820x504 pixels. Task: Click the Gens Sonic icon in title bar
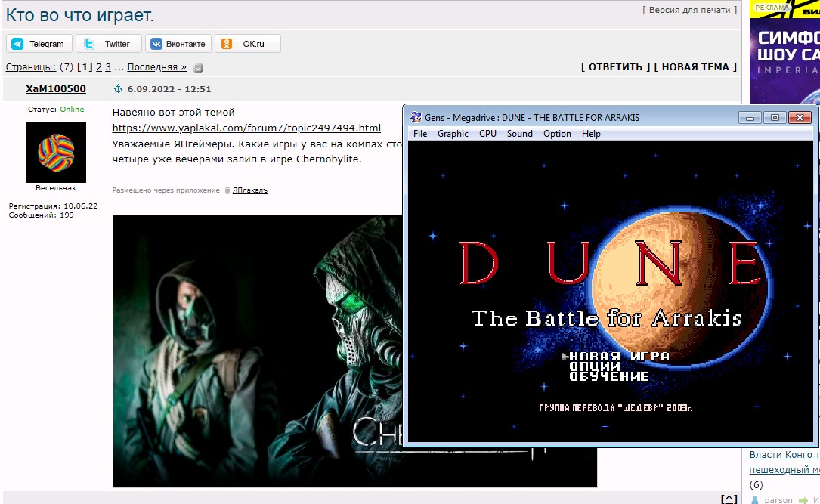click(x=416, y=117)
